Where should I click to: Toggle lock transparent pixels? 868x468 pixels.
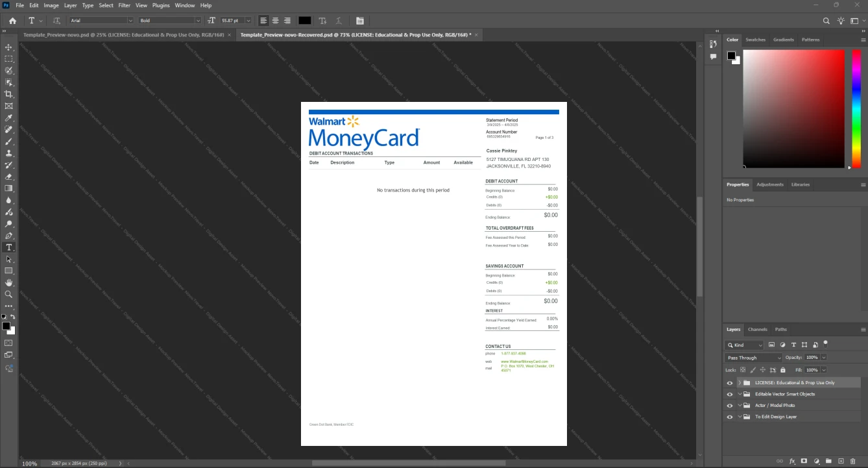tap(743, 370)
